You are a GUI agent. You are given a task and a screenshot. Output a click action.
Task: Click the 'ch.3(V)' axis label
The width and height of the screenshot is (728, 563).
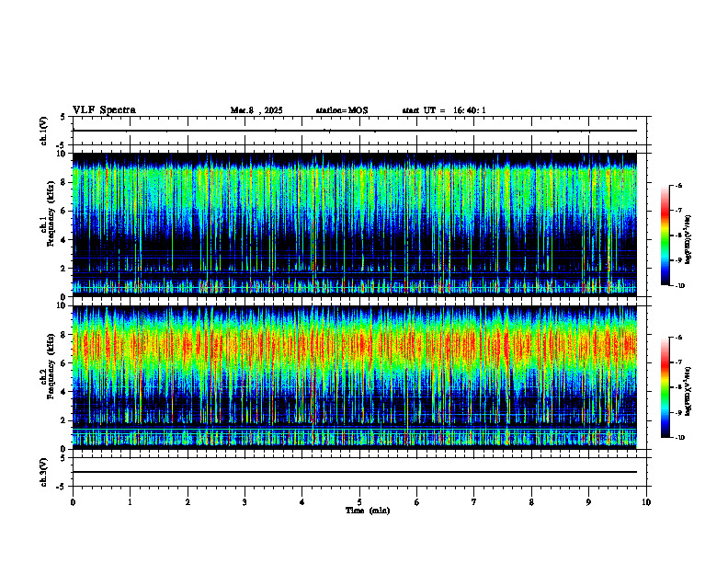43,472
